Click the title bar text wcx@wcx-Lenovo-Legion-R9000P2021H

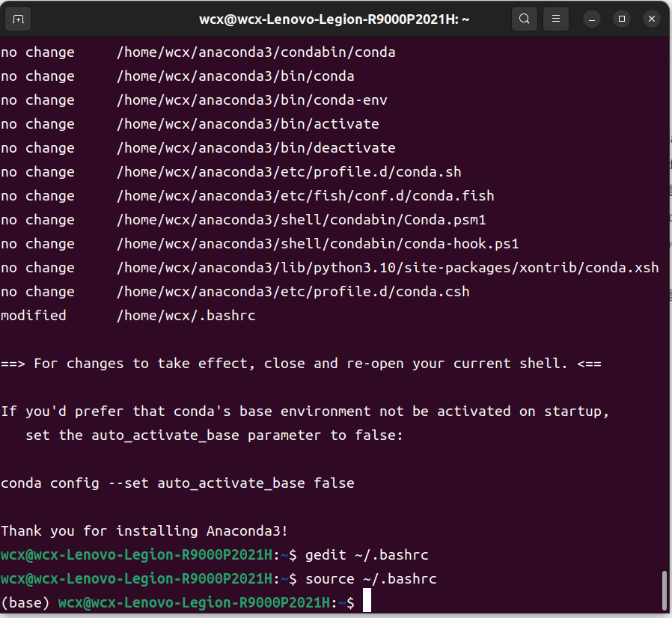coord(335,19)
